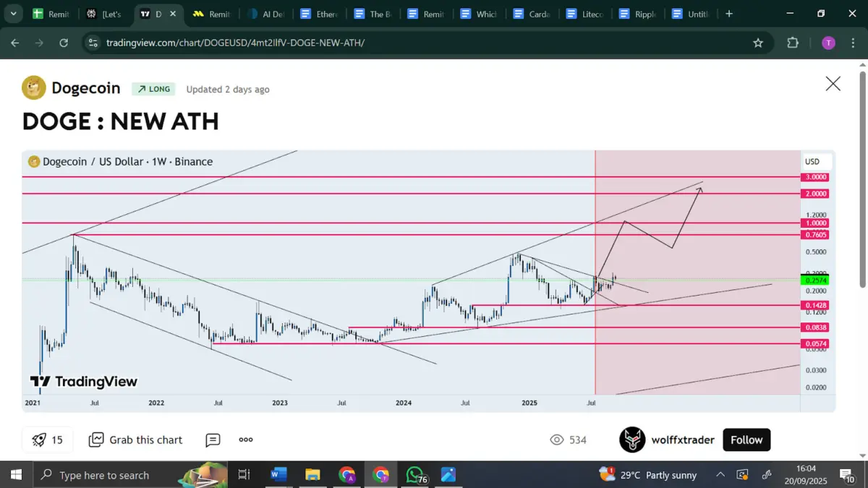
Task: Click the wolffxtrader avatar image
Action: 632,440
